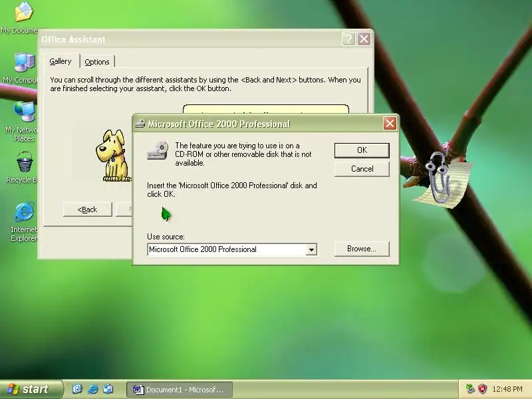Open the Use source dropdown arrow
This screenshot has height=399, width=532.
(x=311, y=250)
